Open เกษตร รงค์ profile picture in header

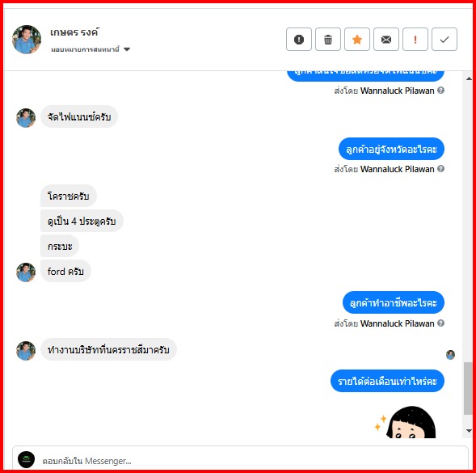27,40
